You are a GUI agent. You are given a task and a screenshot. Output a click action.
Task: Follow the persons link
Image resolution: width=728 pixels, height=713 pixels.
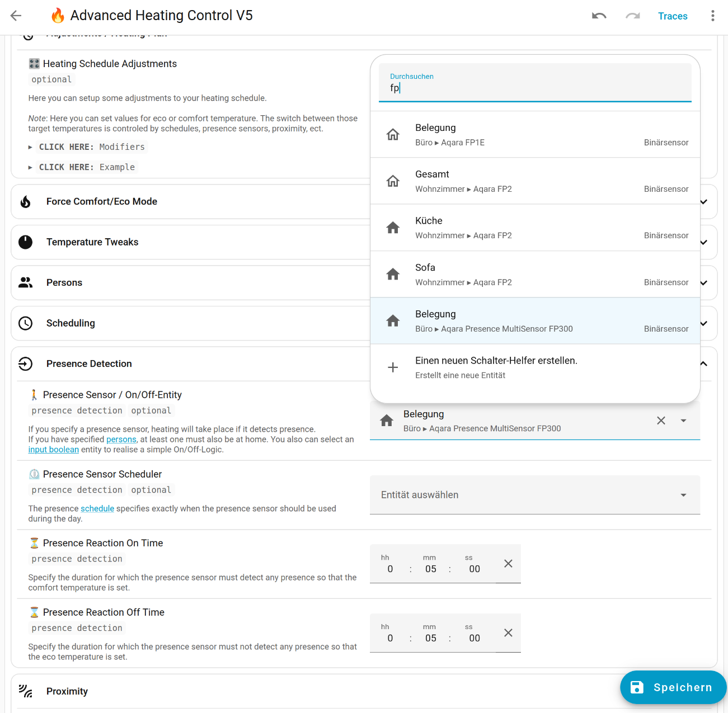click(121, 440)
